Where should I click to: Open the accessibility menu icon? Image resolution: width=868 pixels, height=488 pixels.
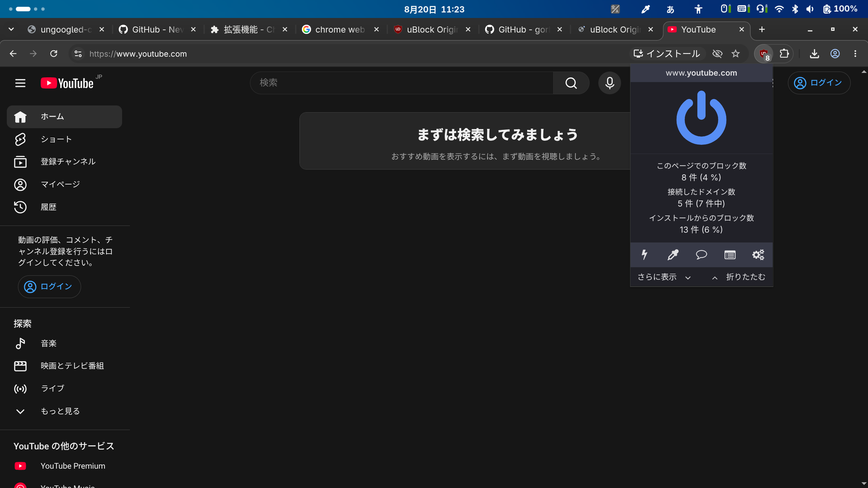tap(698, 9)
